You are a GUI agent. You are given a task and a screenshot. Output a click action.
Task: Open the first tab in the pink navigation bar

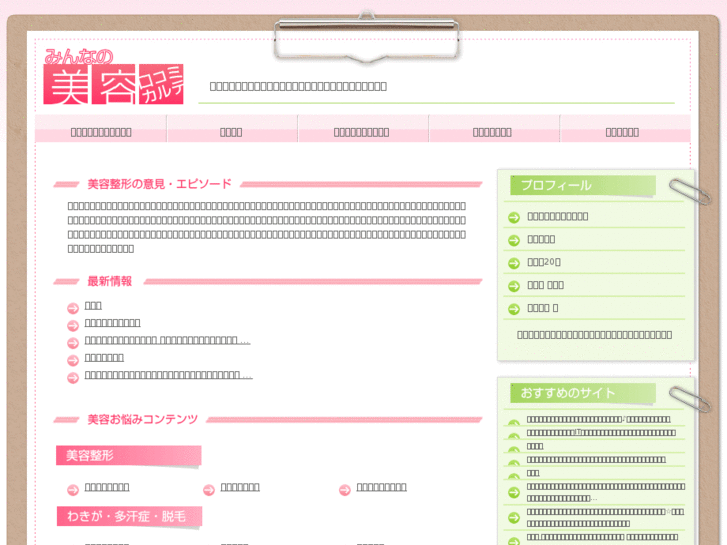pos(101,129)
